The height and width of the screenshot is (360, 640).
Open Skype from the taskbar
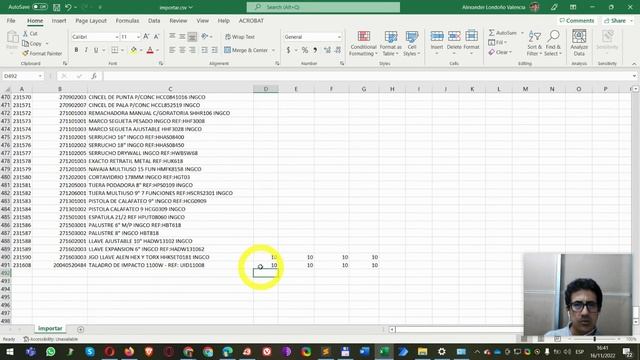90,351
